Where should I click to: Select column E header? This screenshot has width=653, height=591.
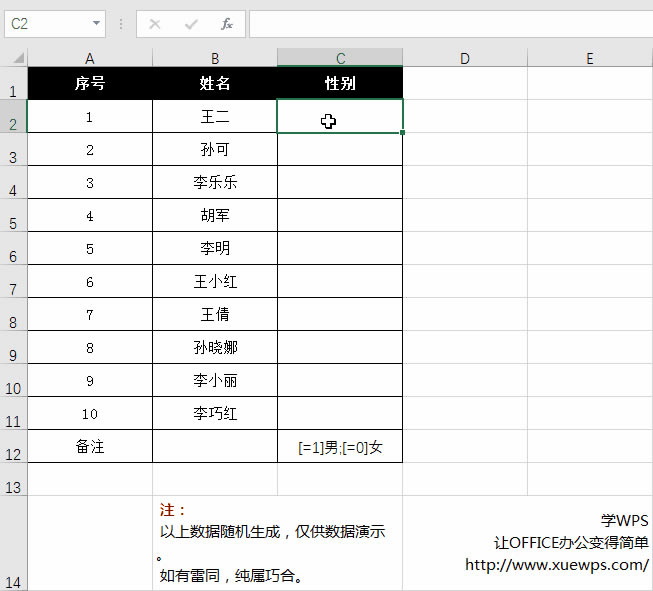[x=590, y=58]
